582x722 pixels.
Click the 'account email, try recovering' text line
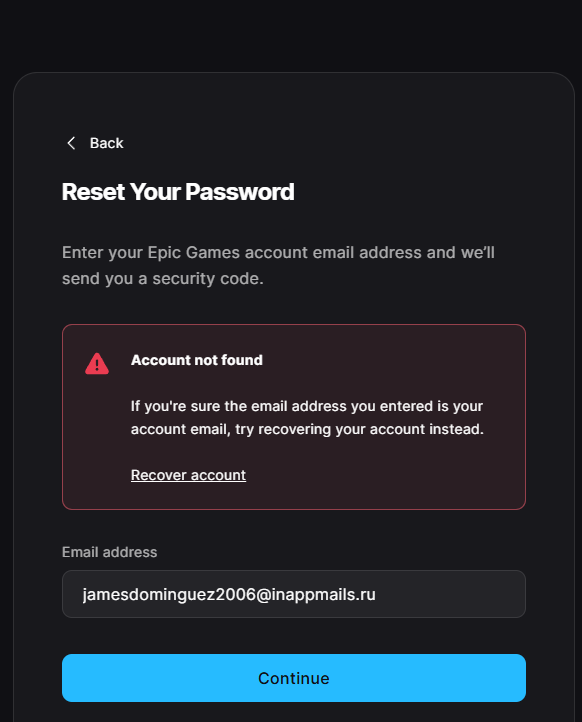click(x=307, y=429)
